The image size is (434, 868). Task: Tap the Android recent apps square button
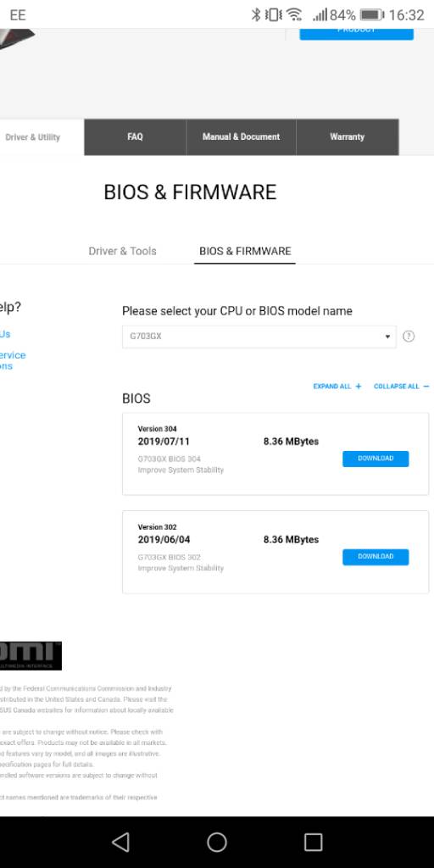tap(314, 842)
